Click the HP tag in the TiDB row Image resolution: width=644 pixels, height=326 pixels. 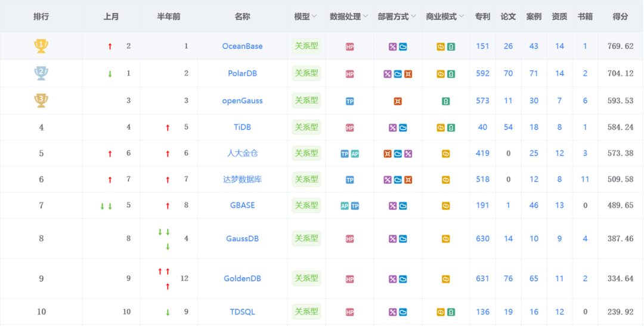(349, 128)
